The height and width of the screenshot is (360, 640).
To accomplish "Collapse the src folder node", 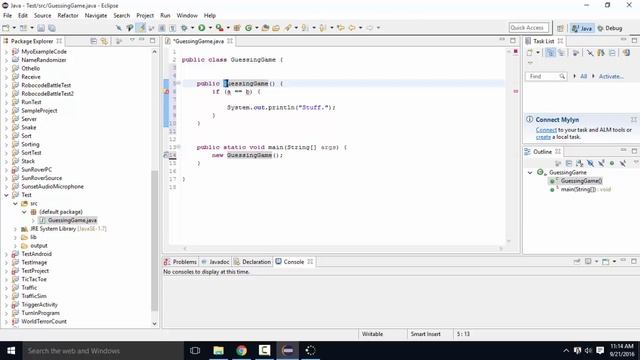I will 16,203.
